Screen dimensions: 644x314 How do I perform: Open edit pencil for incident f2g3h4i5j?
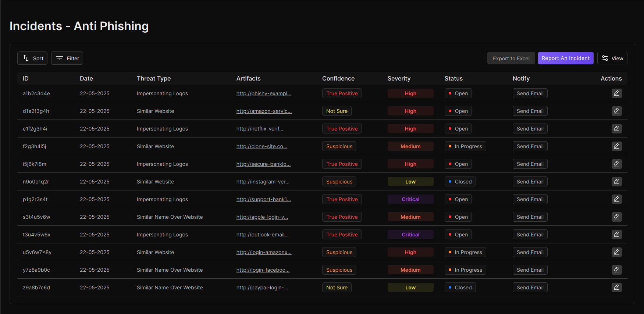click(616, 146)
